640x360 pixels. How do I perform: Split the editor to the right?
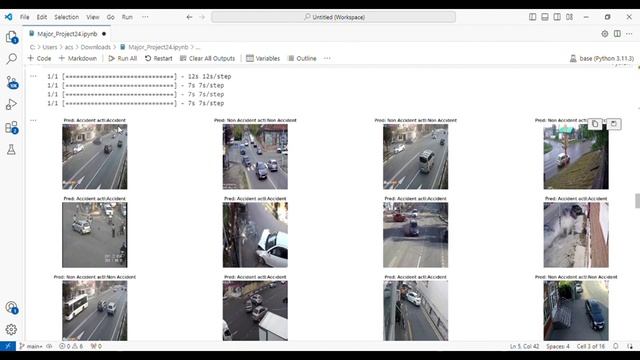point(617,34)
